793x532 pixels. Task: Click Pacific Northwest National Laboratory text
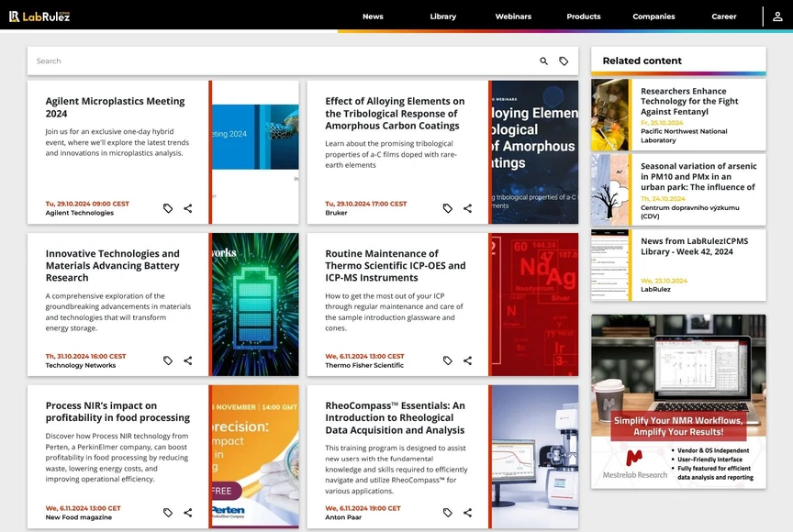(x=684, y=136)
